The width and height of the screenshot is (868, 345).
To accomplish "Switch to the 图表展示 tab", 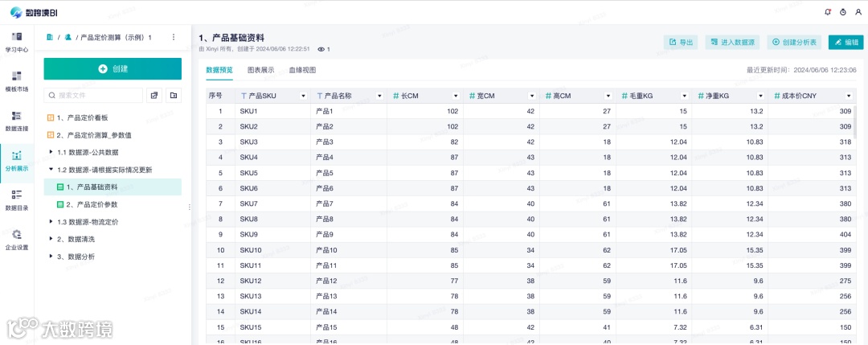I will click(260, 70).
